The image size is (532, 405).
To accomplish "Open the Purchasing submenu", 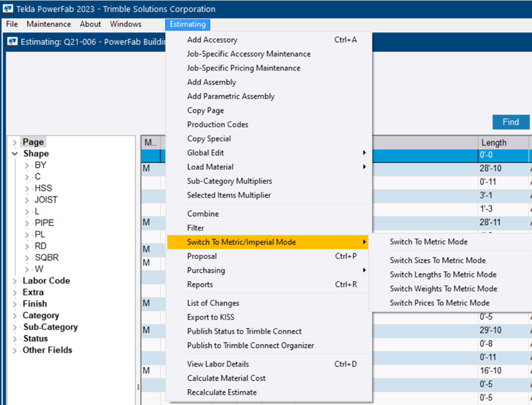I will point(206,270).
